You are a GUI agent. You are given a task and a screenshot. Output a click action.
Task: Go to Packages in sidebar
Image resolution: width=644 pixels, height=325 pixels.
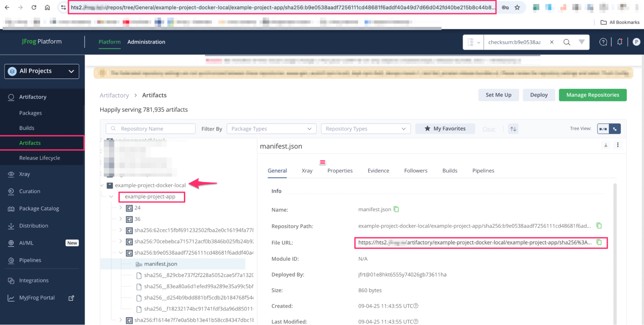point(30,113)
